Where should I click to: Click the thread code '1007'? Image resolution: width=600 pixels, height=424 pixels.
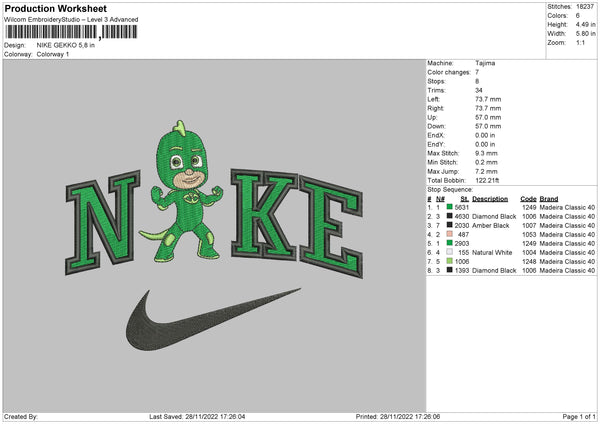click(x=529, y=225)
